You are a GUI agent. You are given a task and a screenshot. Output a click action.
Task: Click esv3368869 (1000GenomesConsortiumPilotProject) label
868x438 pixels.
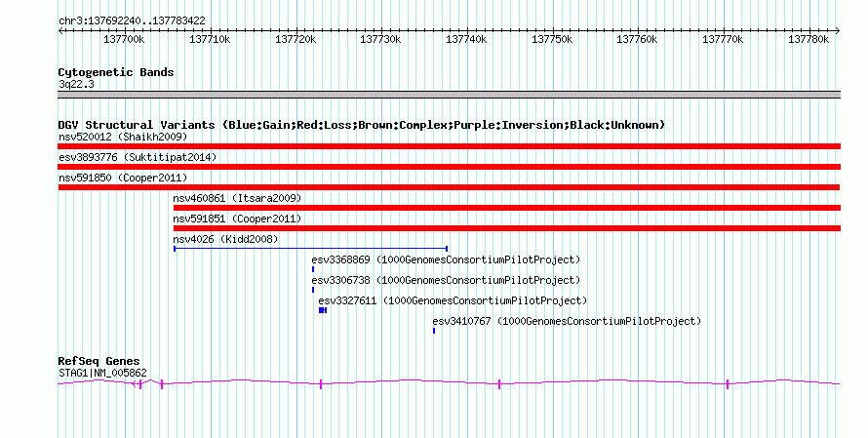point(446,259)
